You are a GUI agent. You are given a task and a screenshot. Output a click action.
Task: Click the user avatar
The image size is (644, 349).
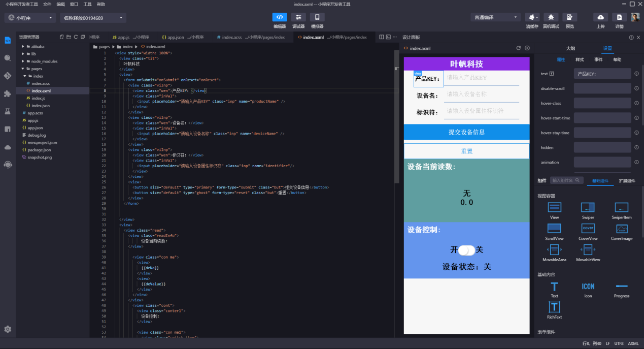(x=635, y=17)
